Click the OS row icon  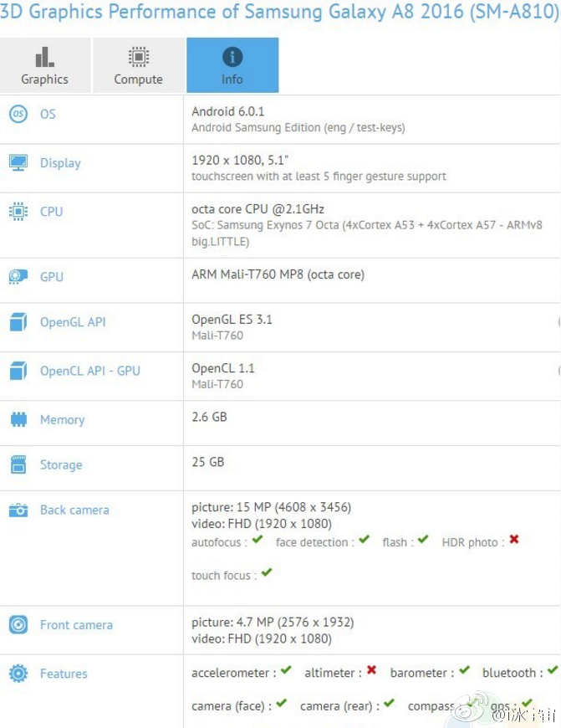18,114
